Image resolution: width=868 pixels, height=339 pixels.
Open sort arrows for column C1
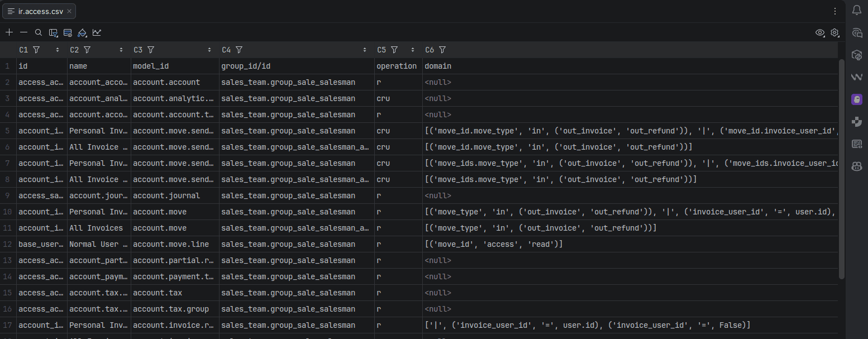pos(58,50)
